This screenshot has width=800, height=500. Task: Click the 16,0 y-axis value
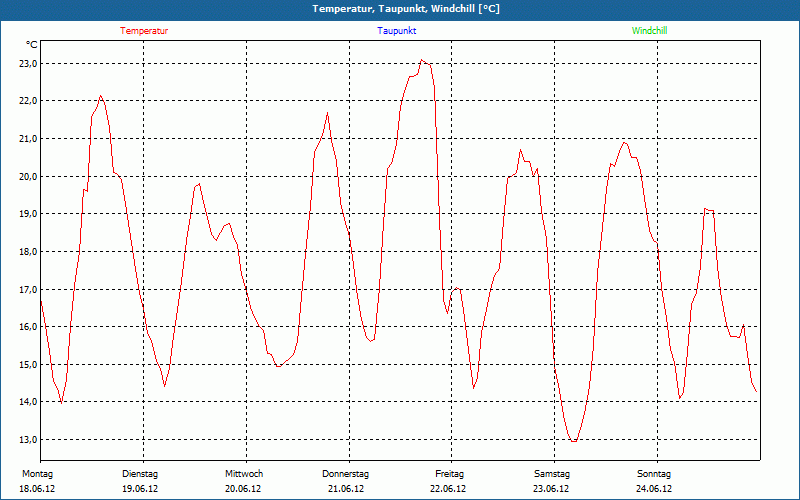28,327
